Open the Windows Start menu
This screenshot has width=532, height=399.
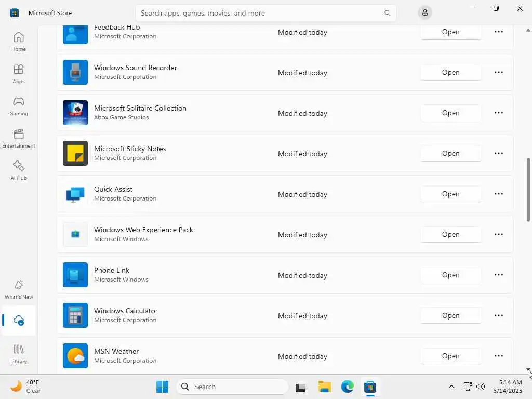(162, 387)
